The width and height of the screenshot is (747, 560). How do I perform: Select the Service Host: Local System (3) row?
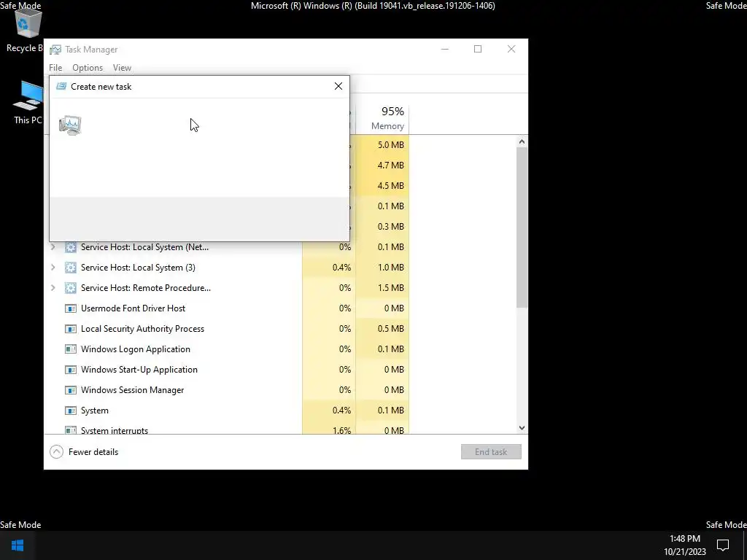point(227,268)
